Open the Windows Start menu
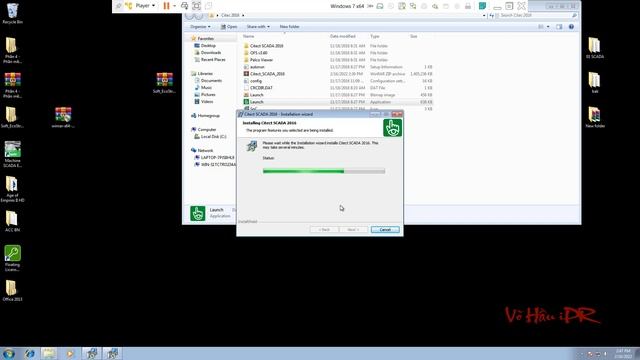 click(x=8, y=353)
